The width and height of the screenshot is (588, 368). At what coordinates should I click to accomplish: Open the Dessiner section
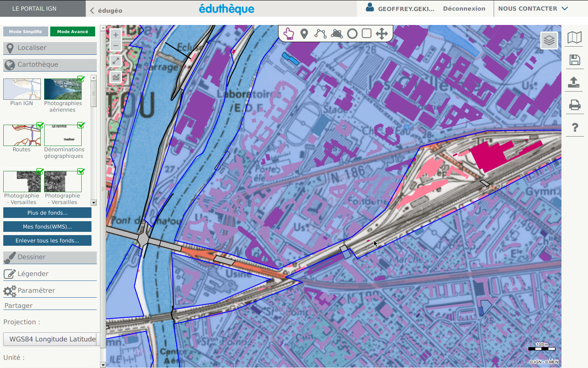coord(50,257)
